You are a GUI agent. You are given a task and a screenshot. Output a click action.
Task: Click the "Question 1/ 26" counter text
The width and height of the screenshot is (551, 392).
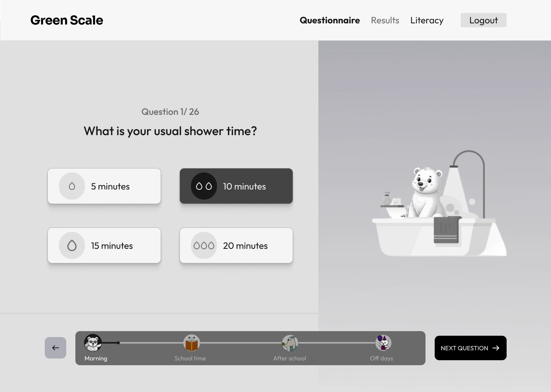coord(170,112)
